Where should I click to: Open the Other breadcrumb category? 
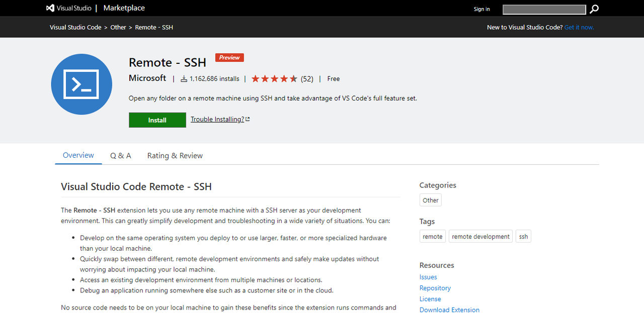[118, 27]
